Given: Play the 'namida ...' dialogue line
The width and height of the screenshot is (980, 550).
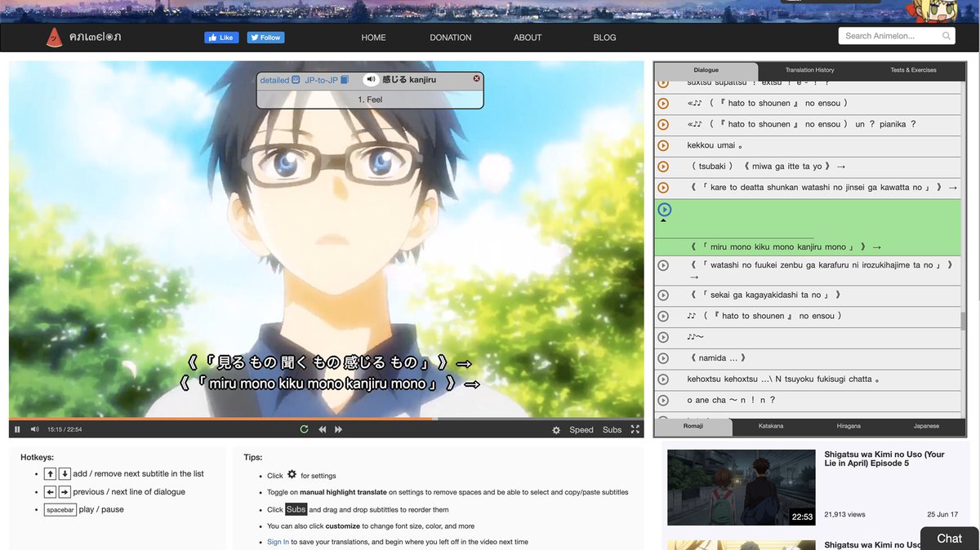Looking at the screenshot, I should (663, 358).
